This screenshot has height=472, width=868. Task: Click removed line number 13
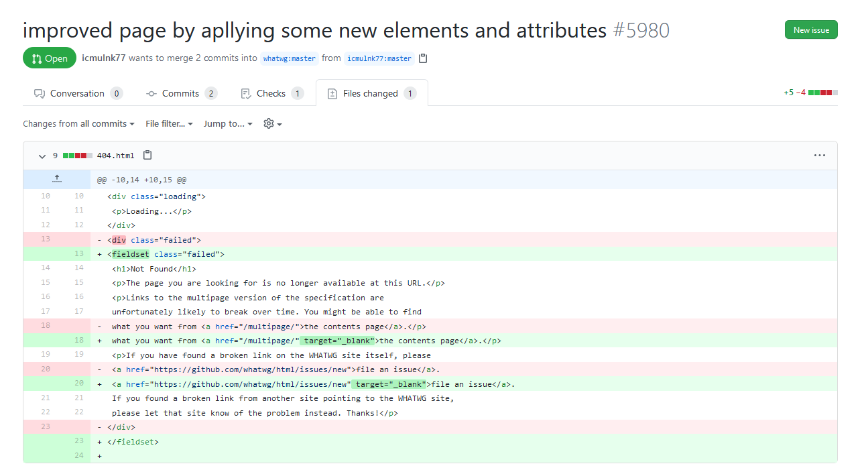46,239
